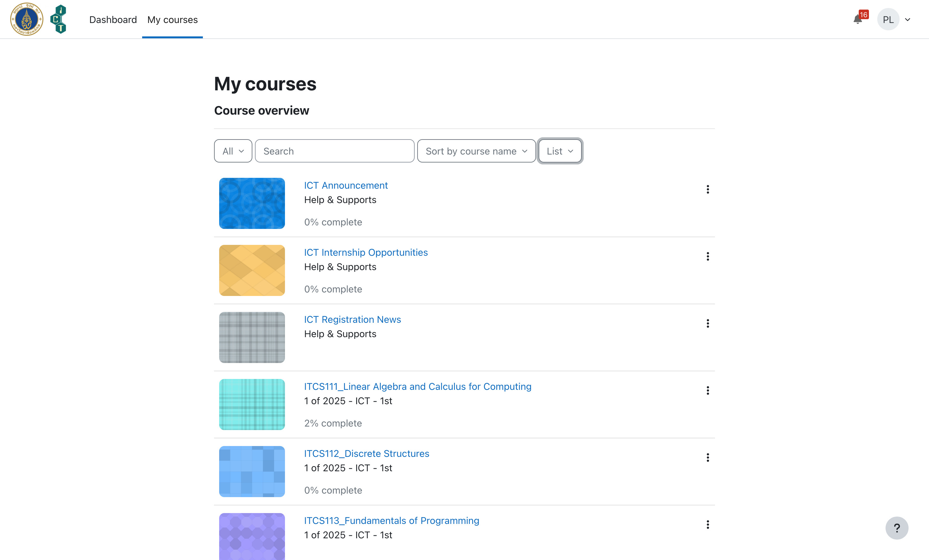Expand the All courses filter dropdown
Screen dimensions: 929x560
[233, 151]
